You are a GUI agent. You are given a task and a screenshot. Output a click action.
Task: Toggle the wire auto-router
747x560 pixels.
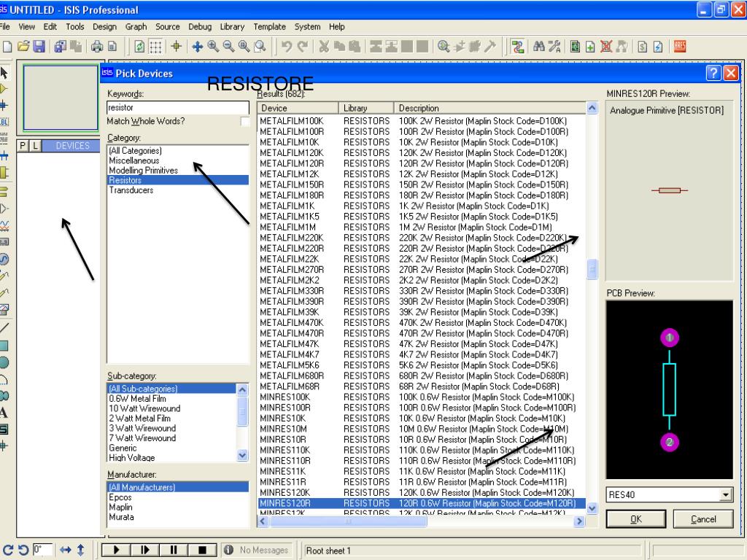click(518, 46)
